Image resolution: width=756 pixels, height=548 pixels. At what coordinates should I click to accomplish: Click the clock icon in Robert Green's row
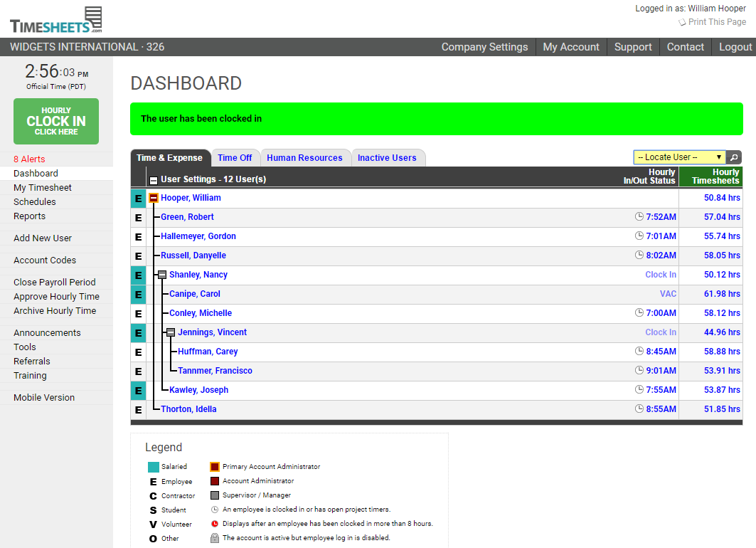coord(639,217)
